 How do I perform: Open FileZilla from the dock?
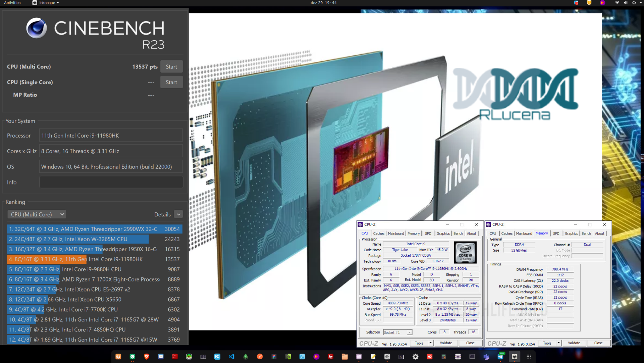pyautogui.click(x=330, y=357)
